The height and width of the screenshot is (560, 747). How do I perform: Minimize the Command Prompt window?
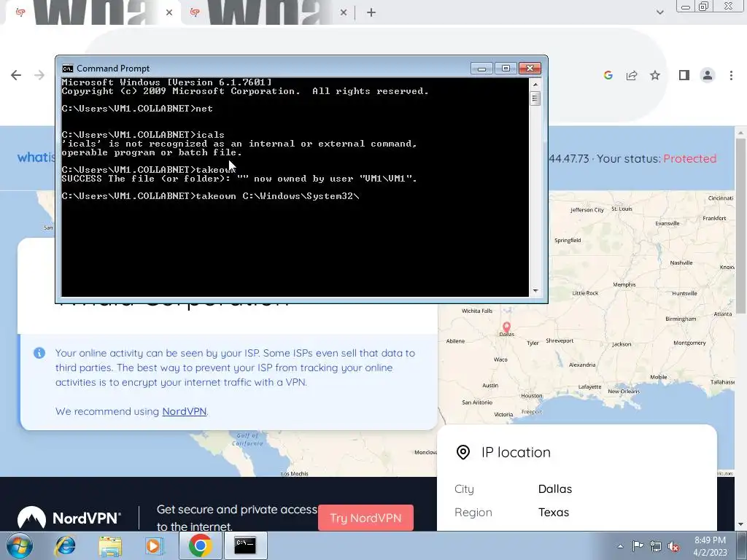click(481, 69)
